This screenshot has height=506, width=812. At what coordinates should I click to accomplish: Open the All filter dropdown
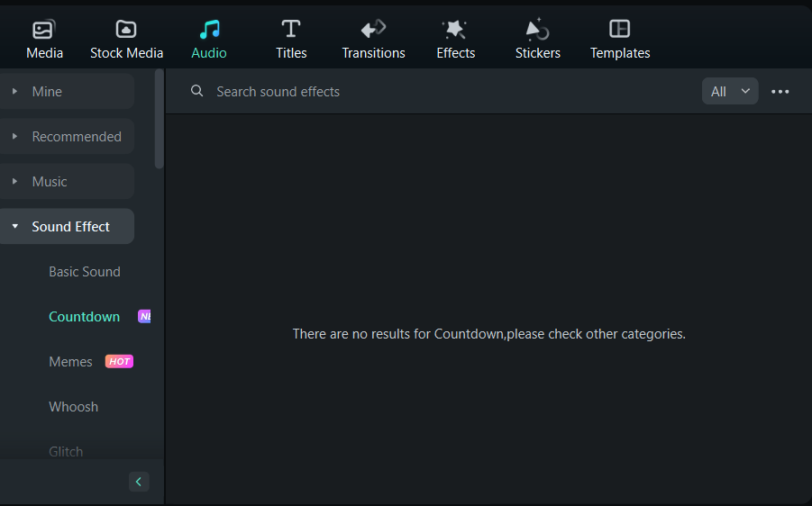tap(730, 91)
